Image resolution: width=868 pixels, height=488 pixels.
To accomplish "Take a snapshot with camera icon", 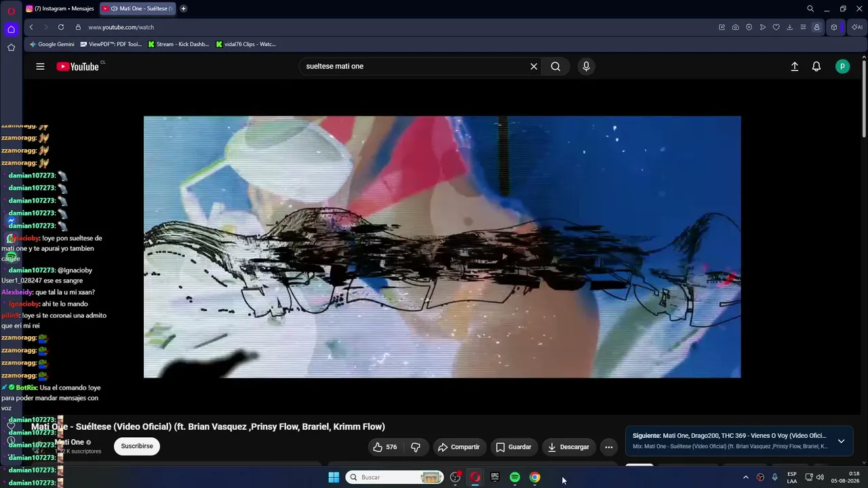I will point(736,27).
